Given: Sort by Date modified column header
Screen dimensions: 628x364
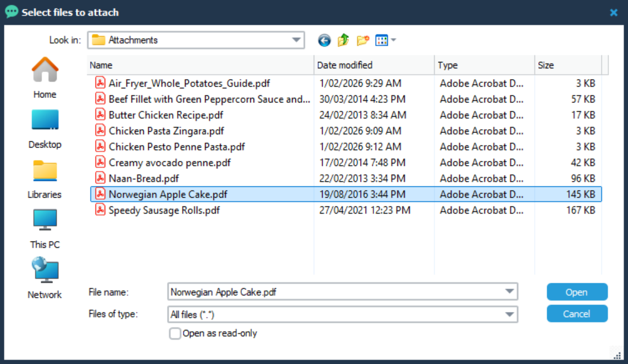Looking at the screenshot, I should (x=374, y=65).
